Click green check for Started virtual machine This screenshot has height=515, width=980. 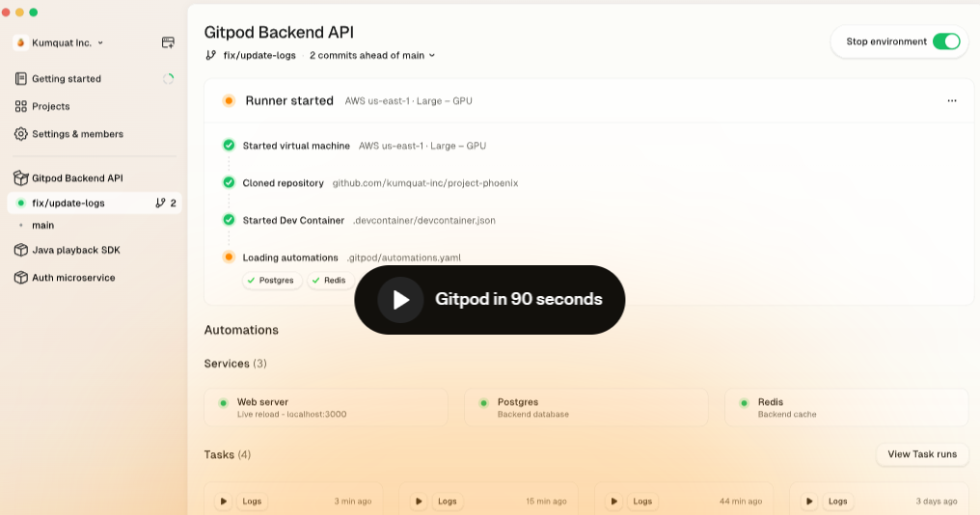click(229, 146)
